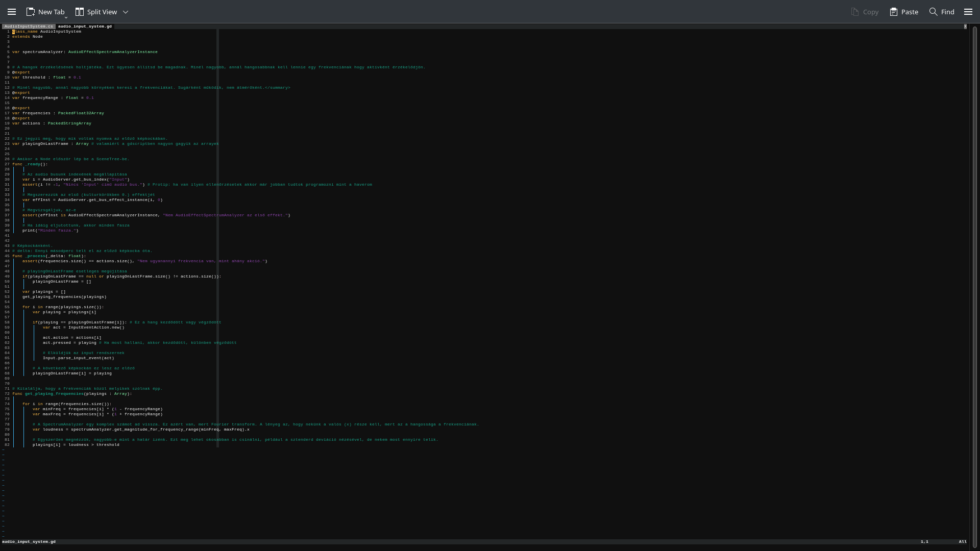Click 'var actions : PackedStringArray' line
Screen dimensions: 980x551
pyautogui.click(x=52, y=123)
